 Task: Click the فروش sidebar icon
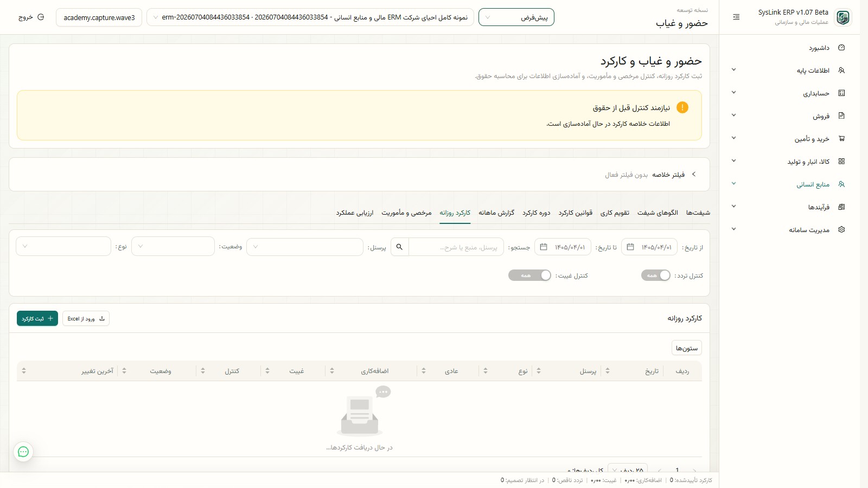(841, 116)
